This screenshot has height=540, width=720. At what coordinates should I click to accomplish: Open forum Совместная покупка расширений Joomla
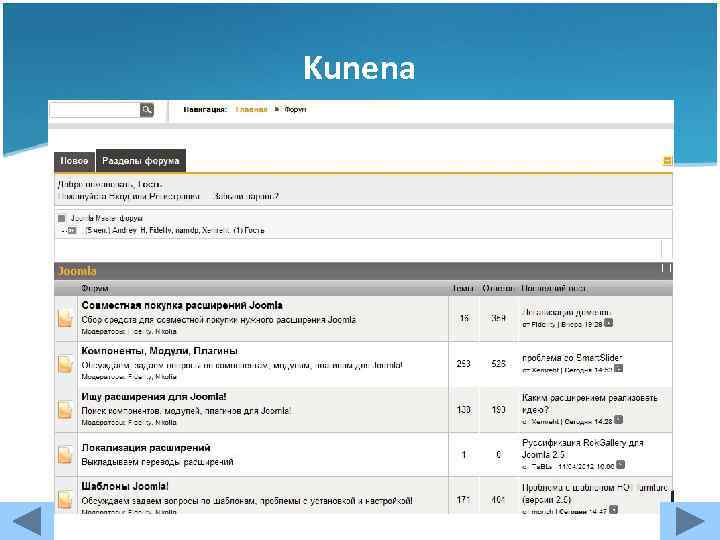(182, 305)
